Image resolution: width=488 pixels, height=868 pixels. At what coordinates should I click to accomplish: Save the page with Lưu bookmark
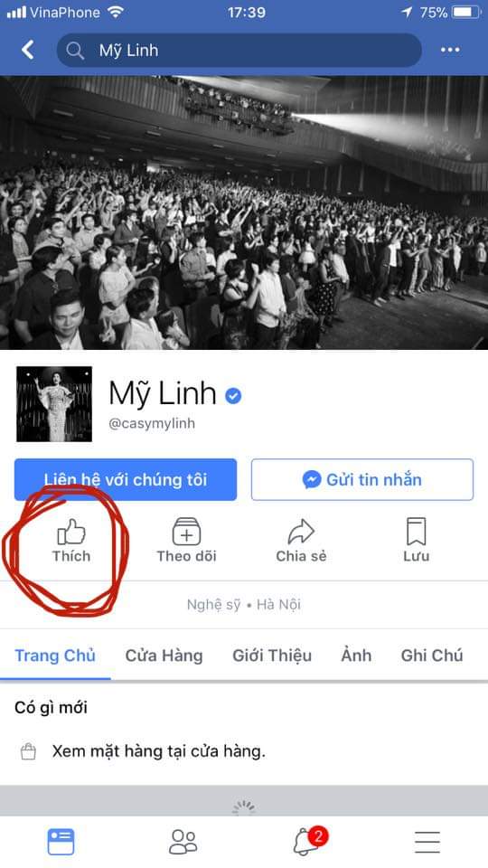point(416,541)
